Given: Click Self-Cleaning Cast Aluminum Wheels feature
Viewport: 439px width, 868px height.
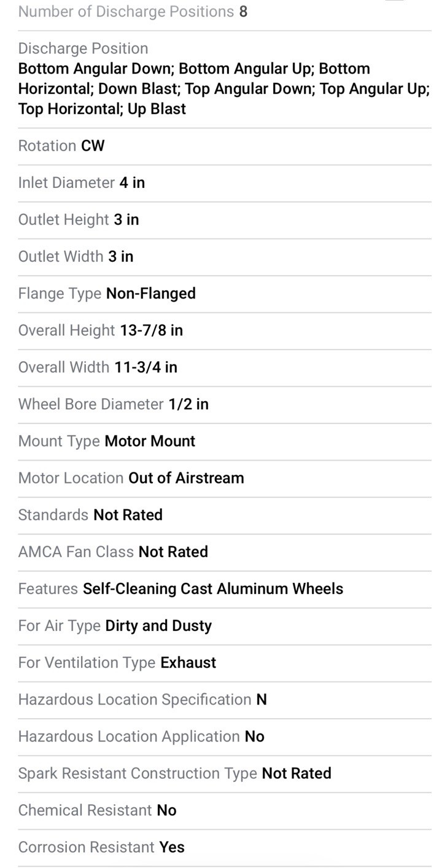Looking at the screenshot, I should 213,588.
